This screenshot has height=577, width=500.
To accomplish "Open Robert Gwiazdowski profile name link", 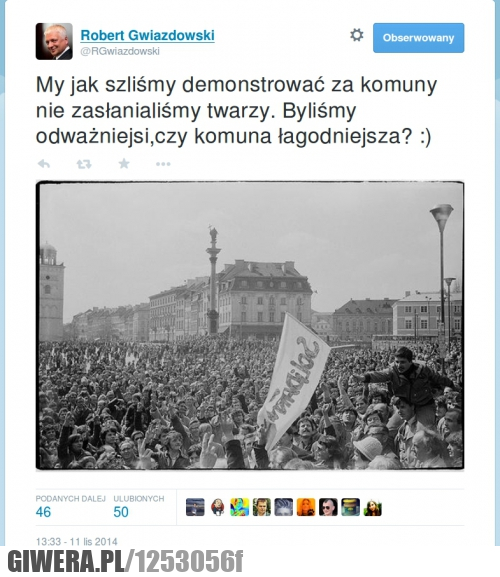I will click(147, 35).
